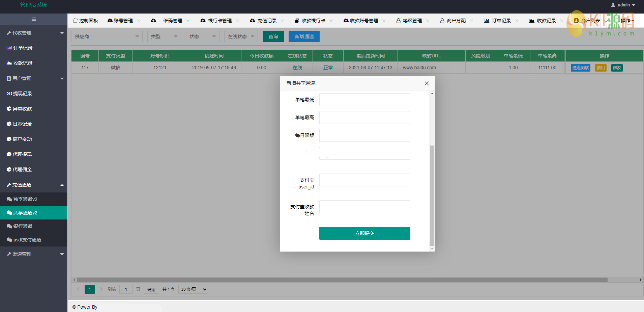Collapse the 充值通道 sidebar menu
This screenshot has height=312, width=644.
[x=62, y=185]
